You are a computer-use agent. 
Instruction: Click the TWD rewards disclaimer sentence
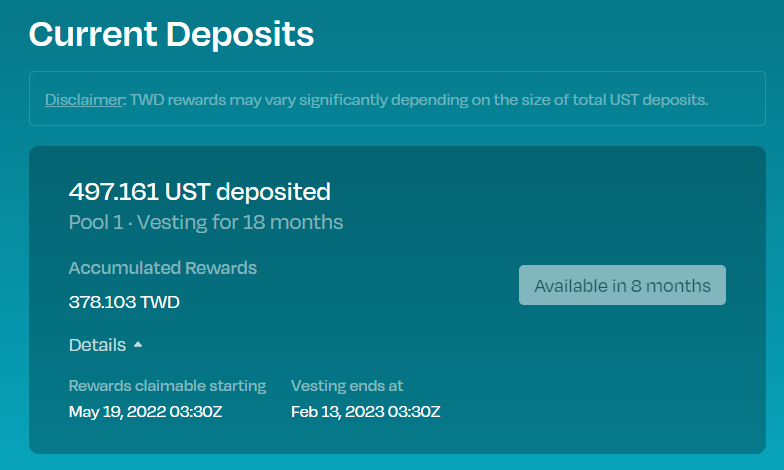click(419, 100)
